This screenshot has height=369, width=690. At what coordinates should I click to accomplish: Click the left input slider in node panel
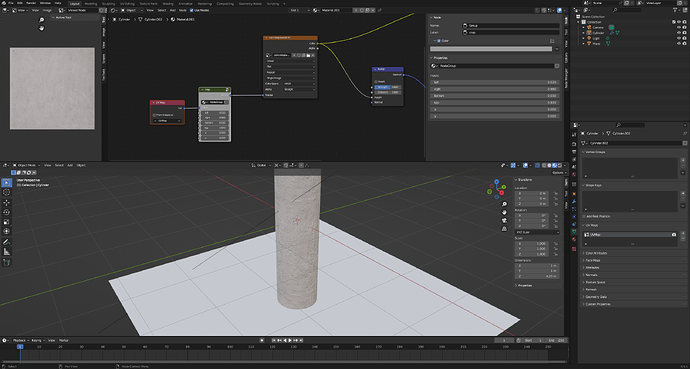click(495, 82)
